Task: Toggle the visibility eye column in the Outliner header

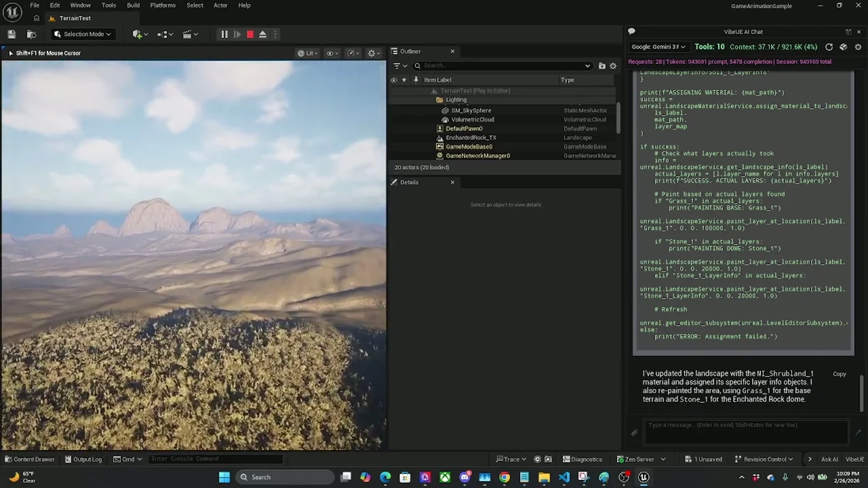Action: (393, 80)
